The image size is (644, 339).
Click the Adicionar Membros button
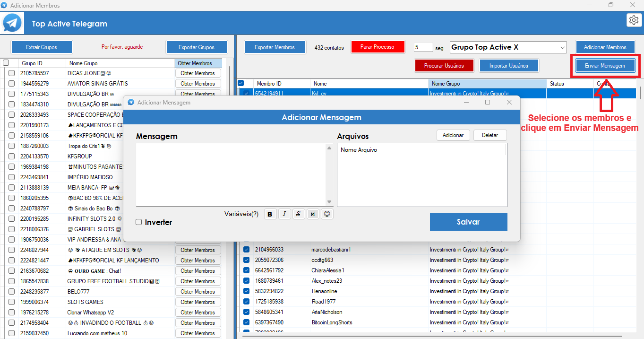pyautogui.click(x=605, y=47)
